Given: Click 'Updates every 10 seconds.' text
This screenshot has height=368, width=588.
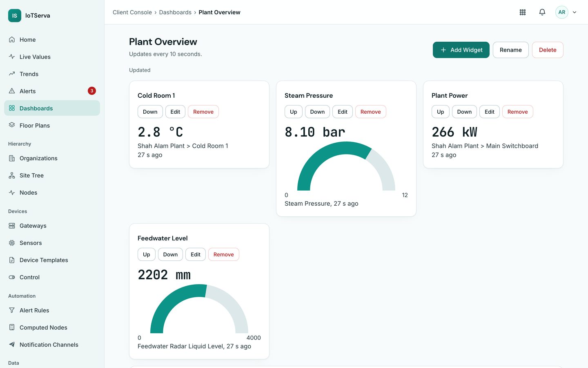Looking at the screenshot, I should click(165, 54).
